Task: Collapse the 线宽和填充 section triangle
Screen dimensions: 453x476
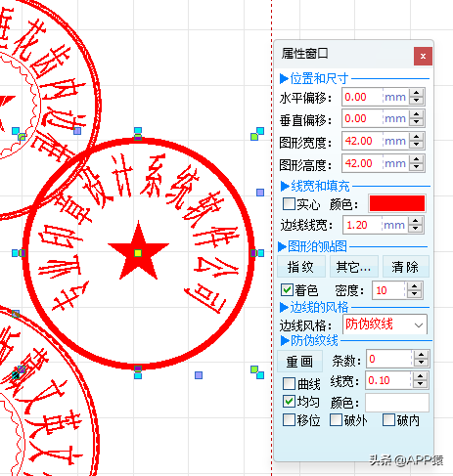Action: tap(285, 186)
